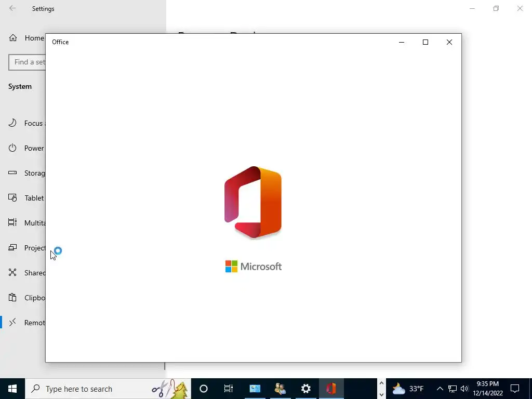This screenshot has height=399, width=532.
Task: Open Focus assist in Settings sidebar
Action: [x=26, y=123]
